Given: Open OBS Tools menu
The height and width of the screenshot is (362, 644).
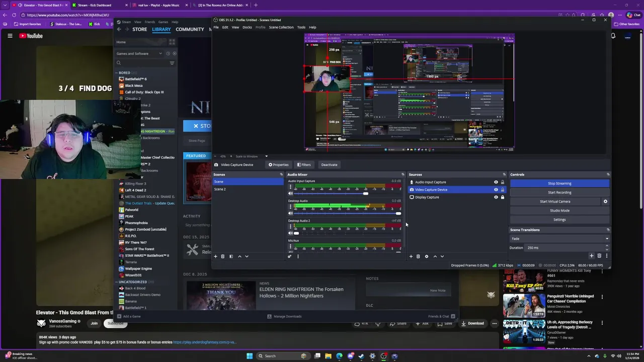Looking at the screenshot, I should click(301, 27).
